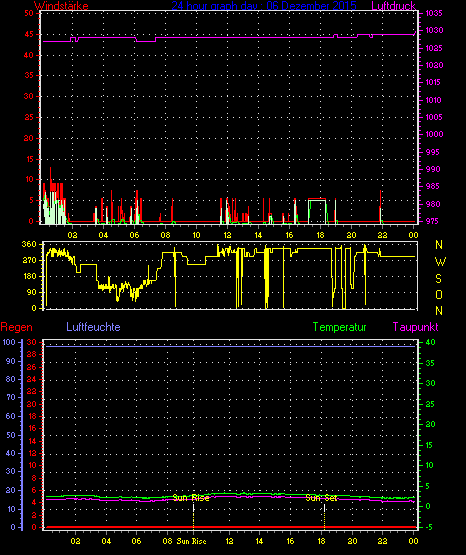This screenshot has width=466, height=555.
Task: Select the Taupunkt legend label
Action: click(x=415, y=327)
